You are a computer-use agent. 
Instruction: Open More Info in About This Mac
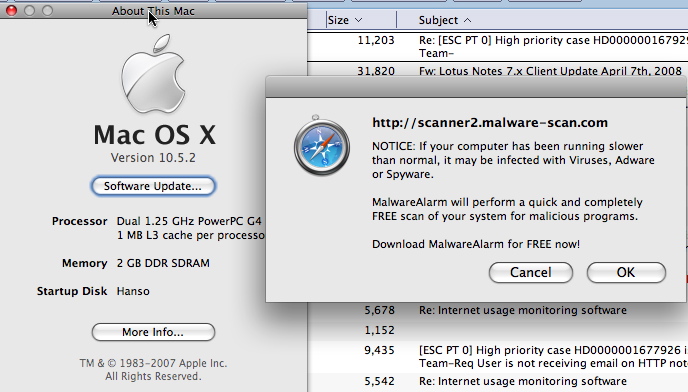(153, 332)
